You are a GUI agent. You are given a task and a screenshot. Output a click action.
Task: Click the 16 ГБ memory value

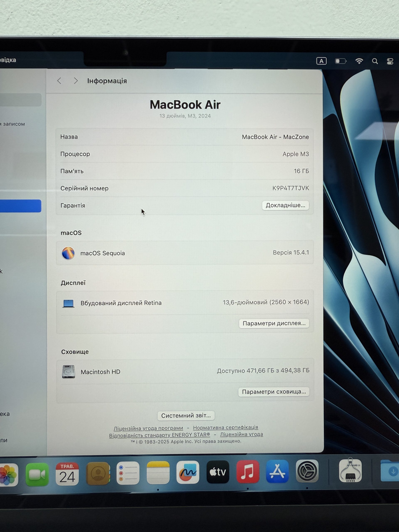coord(301,171)
